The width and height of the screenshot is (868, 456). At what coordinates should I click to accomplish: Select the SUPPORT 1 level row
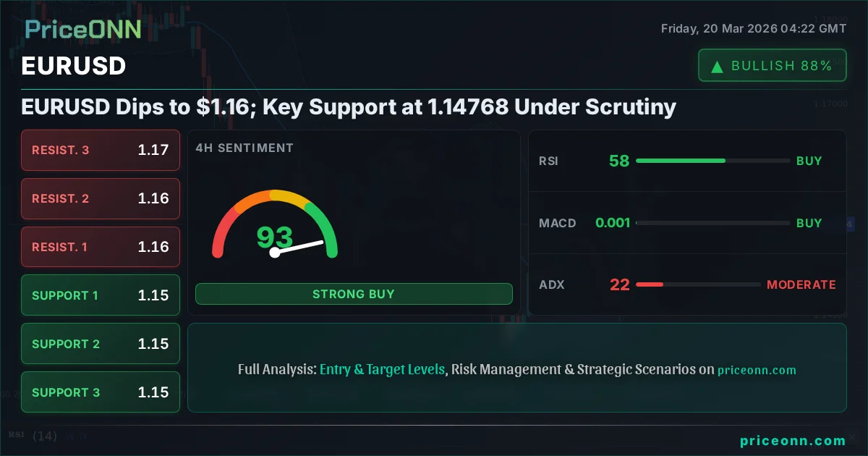pyautogui.click(x=101, y=295)
